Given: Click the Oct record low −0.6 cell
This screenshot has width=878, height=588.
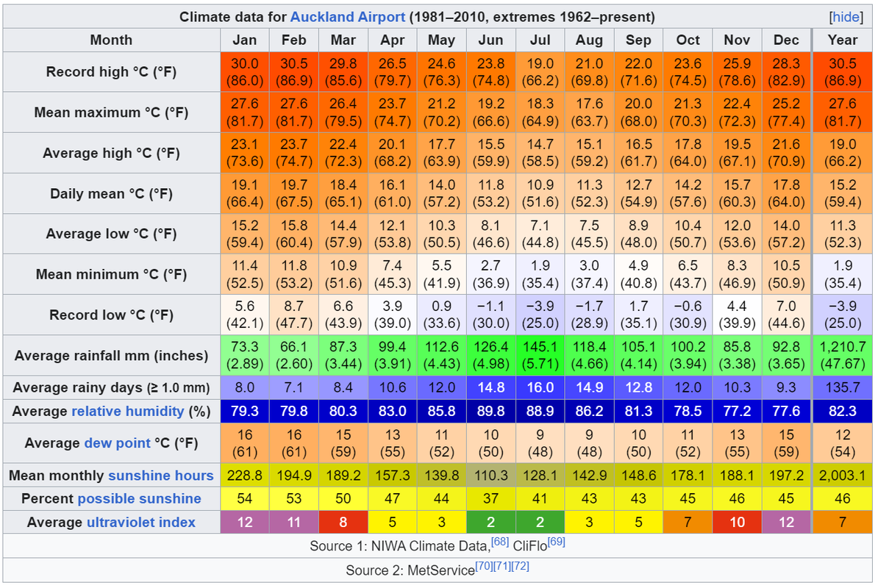Looking at the screenshot, I should point(688,315).
